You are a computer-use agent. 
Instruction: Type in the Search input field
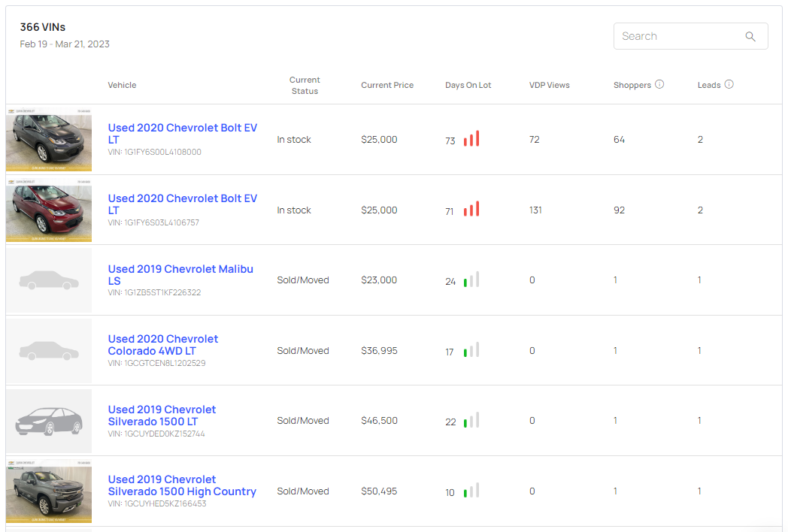click(x=677, y=36)
